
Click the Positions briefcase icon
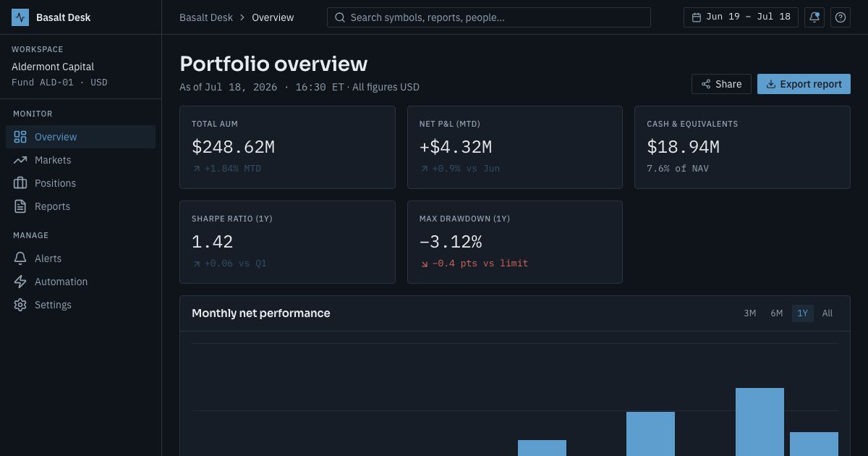tap(20, 183)
